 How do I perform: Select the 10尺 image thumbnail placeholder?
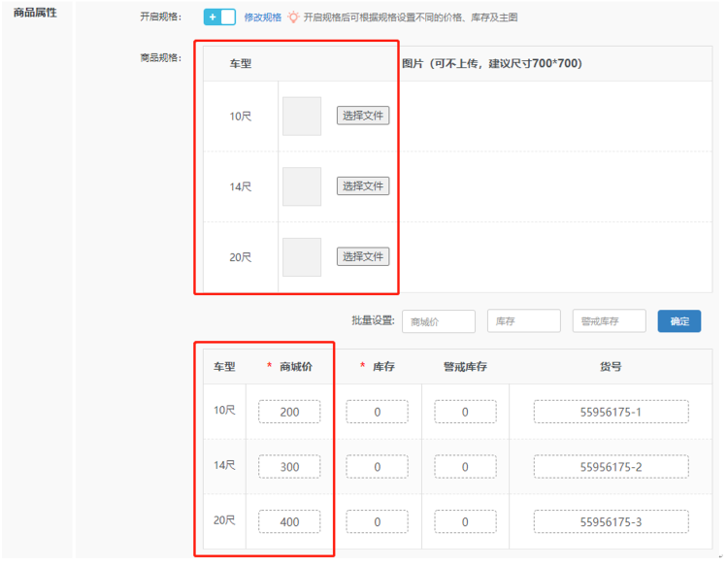[301, 116]
